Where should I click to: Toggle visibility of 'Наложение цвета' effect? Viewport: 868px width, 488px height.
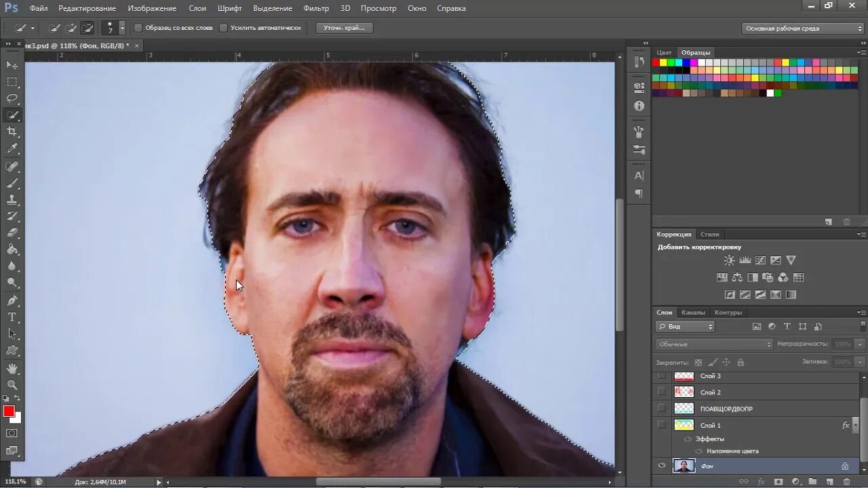click(698, 451)
